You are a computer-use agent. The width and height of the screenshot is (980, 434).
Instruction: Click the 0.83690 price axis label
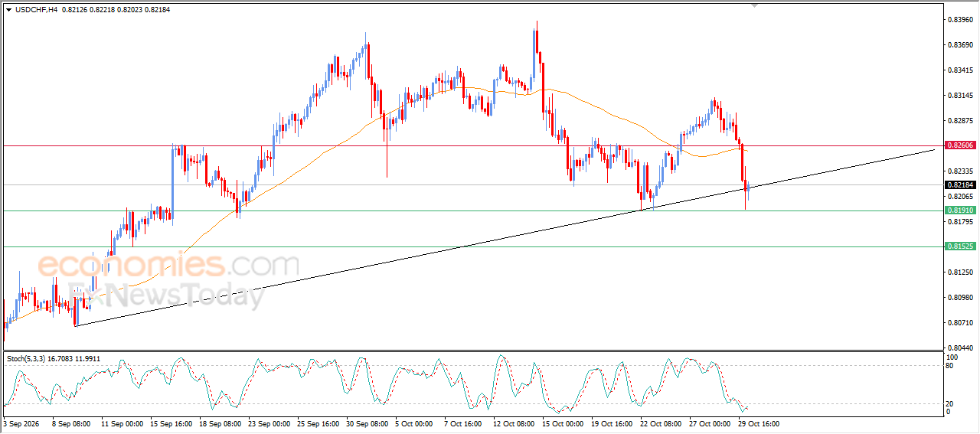click(x=960, y=44)
